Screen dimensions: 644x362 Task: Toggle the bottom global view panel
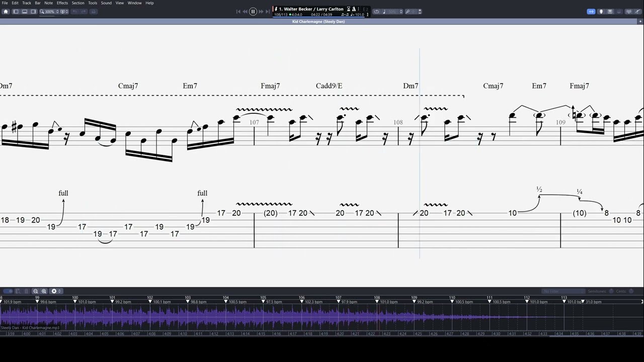(25, 12)
